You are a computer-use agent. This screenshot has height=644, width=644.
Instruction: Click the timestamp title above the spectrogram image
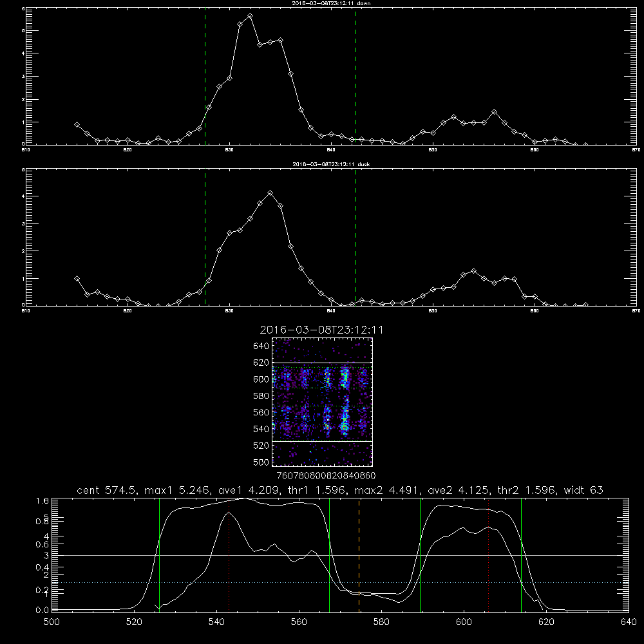[321, 330]
